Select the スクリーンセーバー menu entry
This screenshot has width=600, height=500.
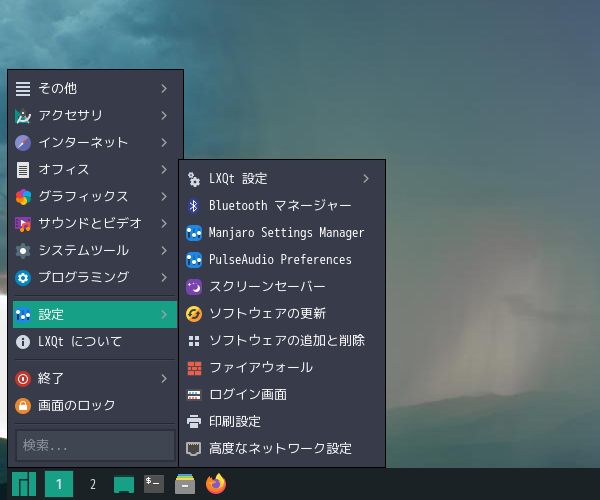click(x=282, y=287)
